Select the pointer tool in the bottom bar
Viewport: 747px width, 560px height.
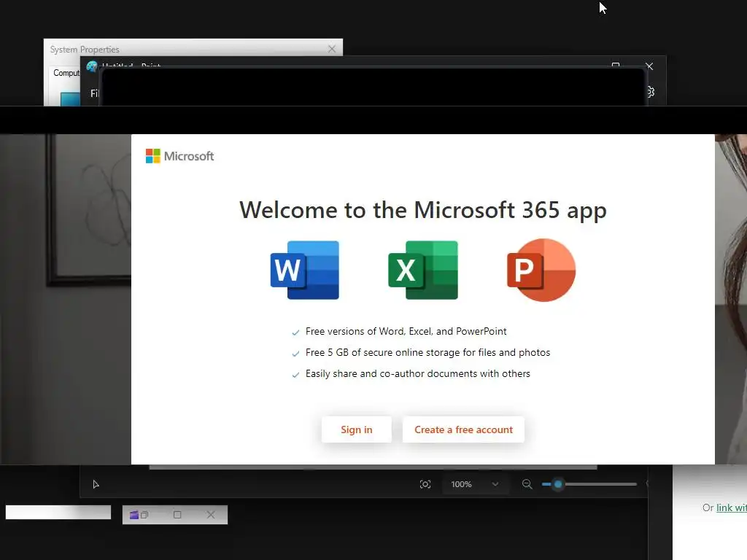point(96,484)
